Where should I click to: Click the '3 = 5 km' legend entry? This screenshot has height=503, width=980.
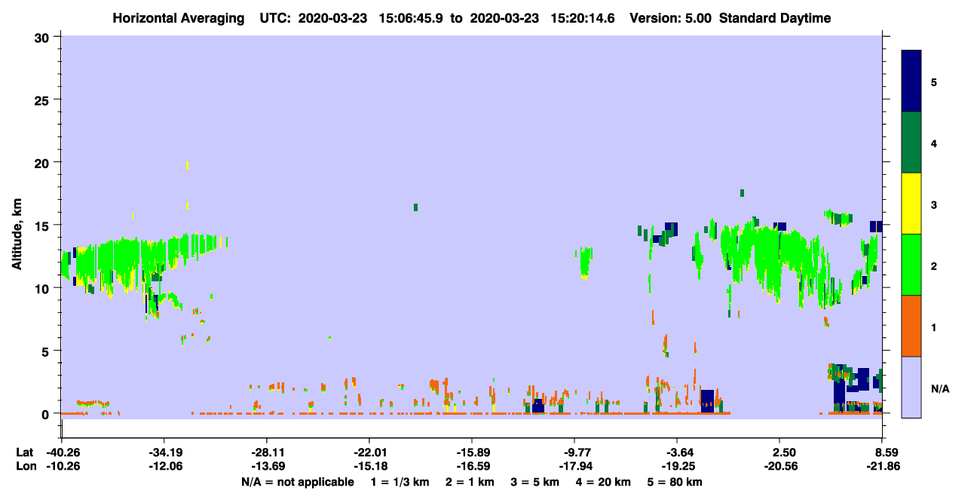pos(535,482)
